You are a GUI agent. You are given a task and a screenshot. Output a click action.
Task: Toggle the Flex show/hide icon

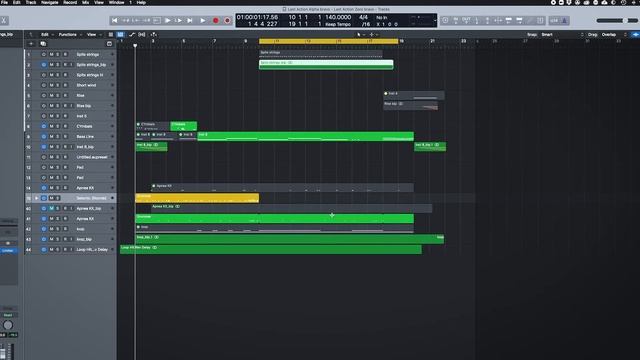142,35
